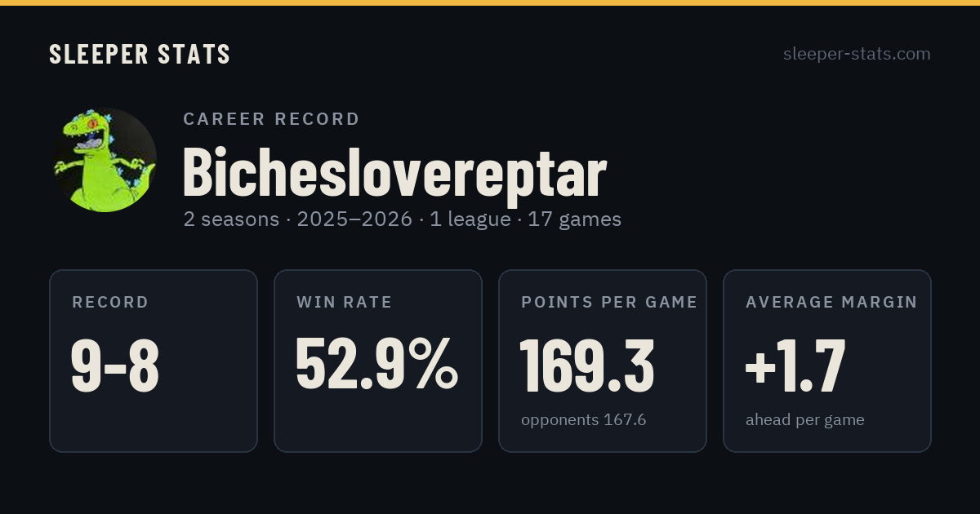Open the Win Rate stat card

coord(378,361)
